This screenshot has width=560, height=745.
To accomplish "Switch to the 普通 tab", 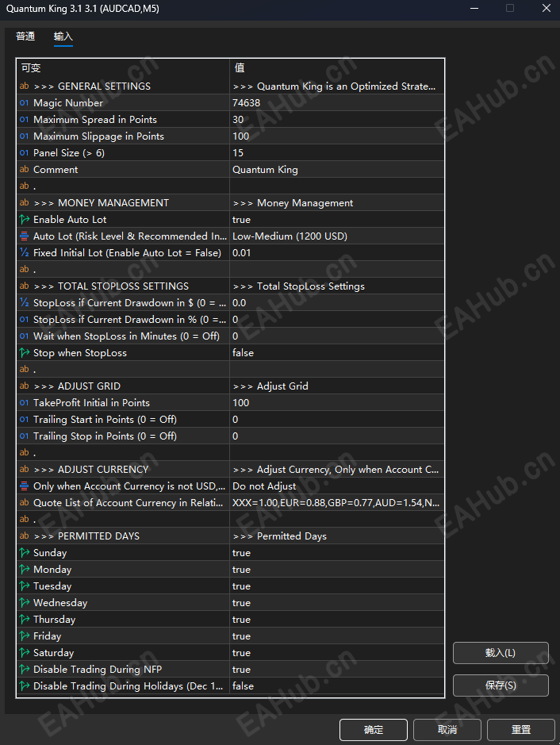I will (x=25, y=36).
